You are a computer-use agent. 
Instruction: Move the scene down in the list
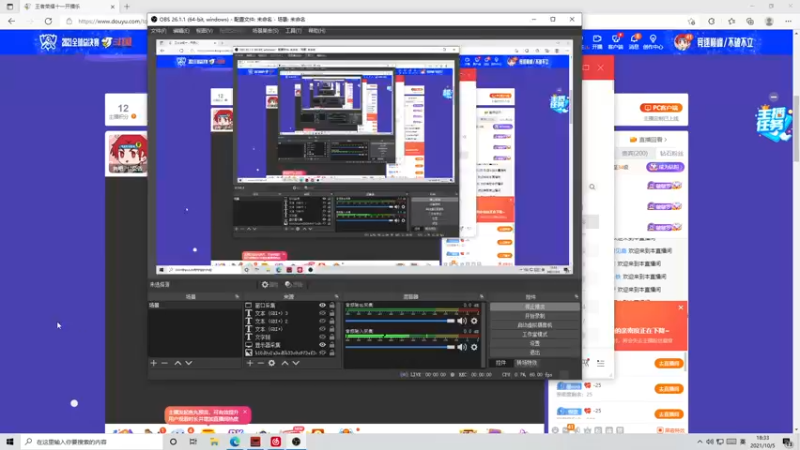click(189, 363)
